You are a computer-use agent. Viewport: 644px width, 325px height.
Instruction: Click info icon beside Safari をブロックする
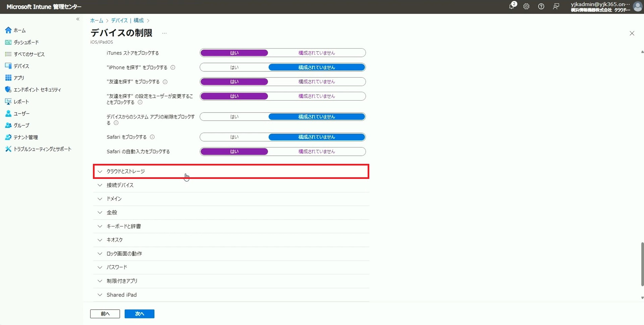[x=152, y=137]
